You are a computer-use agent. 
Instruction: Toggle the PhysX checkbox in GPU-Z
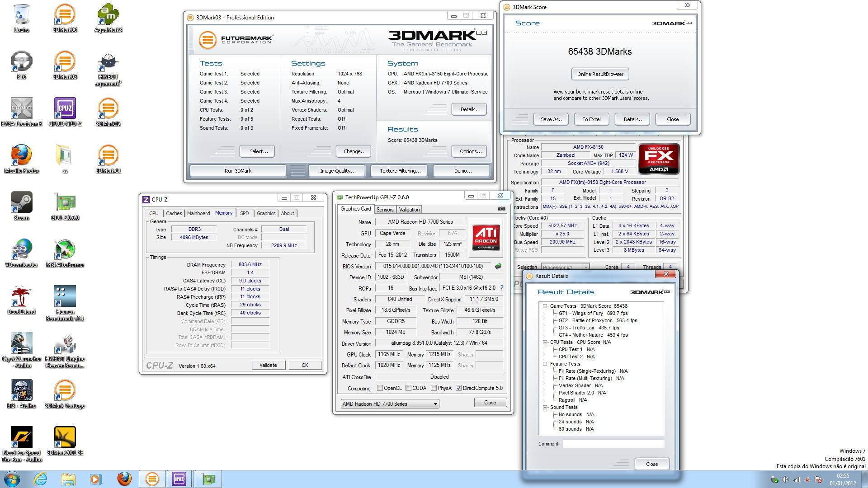pyautogui.click(x=434, y=388)
